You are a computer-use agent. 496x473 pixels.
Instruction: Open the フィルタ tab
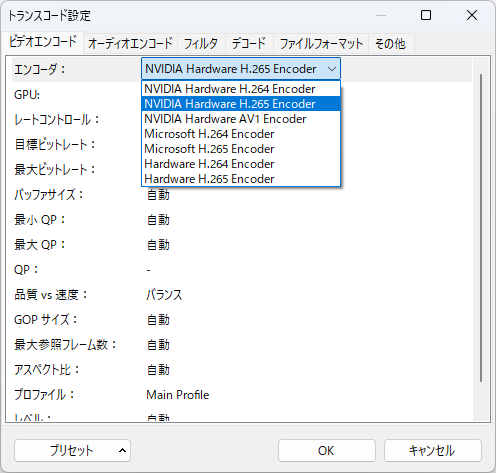(x=201, y=44)
